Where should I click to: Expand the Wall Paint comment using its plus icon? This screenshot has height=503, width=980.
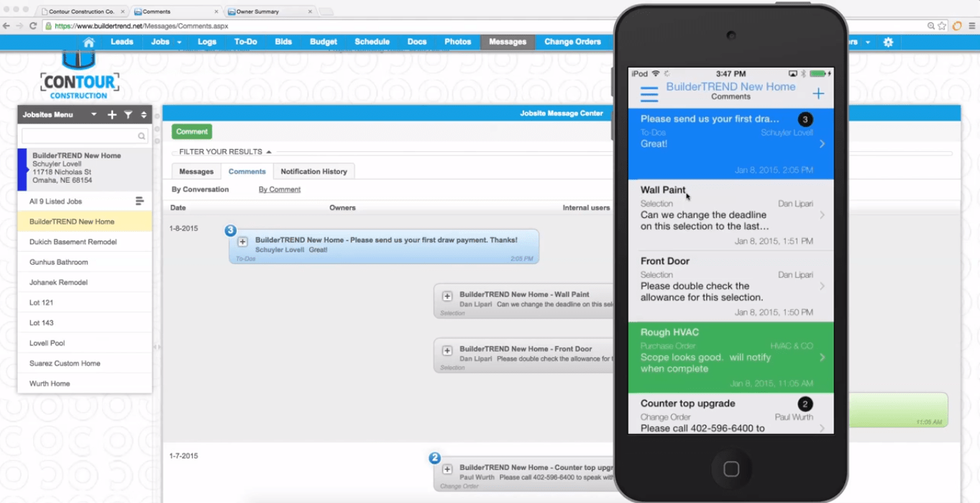[447, 296]
